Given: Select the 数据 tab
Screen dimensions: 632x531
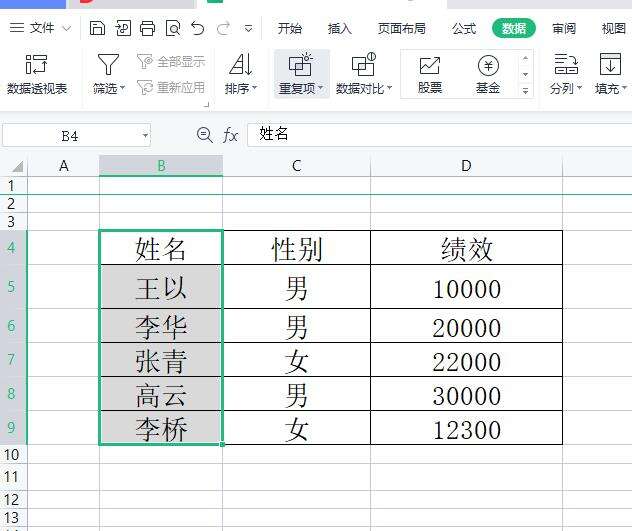Looking at the screenshot, I should click(x=514, y=29).
